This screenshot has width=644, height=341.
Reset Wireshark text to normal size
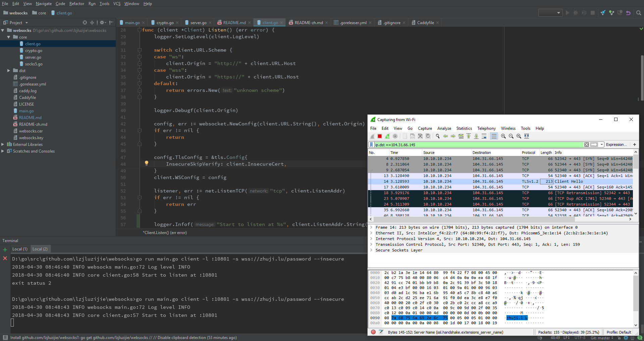pos(519,136)
